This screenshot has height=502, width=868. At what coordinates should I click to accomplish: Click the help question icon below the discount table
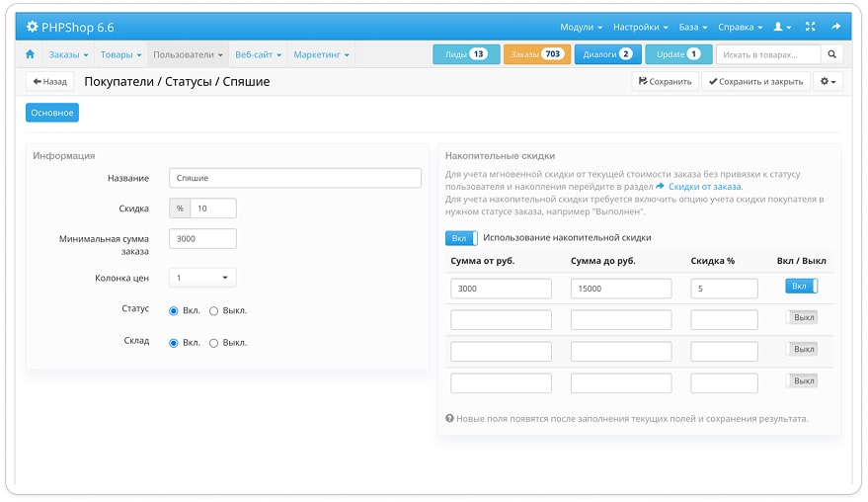(449, 418)
